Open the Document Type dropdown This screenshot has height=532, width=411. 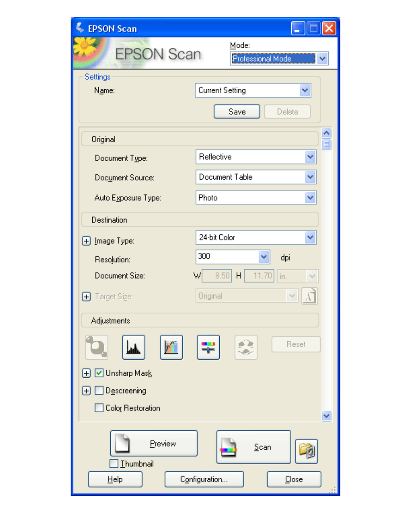tap(256, 157)
